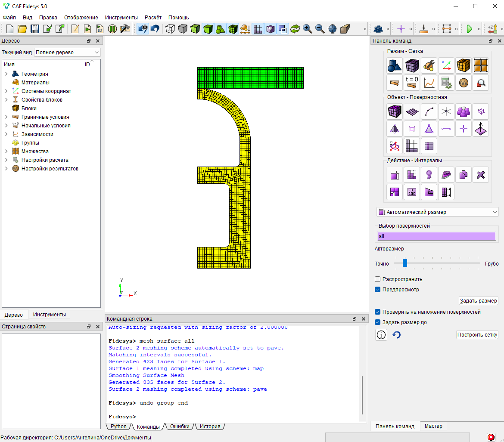Open the Текущий вид Полное дерево dropdown
This screenshot has height=442, width=504.
click(x=67, y=53)
